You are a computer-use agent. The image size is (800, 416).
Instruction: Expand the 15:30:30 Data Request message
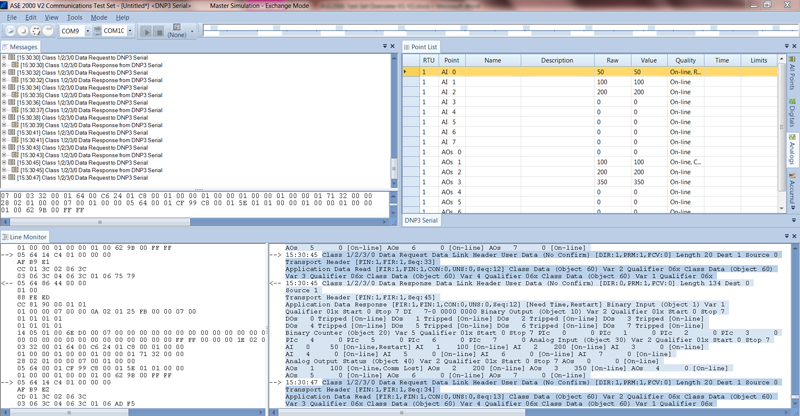5,58
